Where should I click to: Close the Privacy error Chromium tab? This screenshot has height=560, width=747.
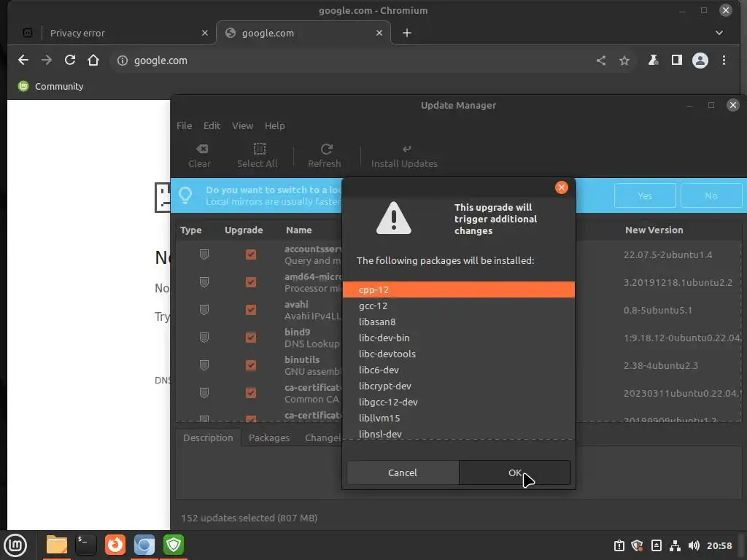205,33
